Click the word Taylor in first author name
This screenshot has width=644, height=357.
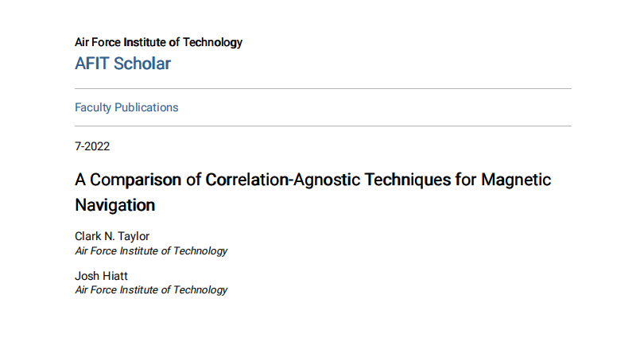134,237
